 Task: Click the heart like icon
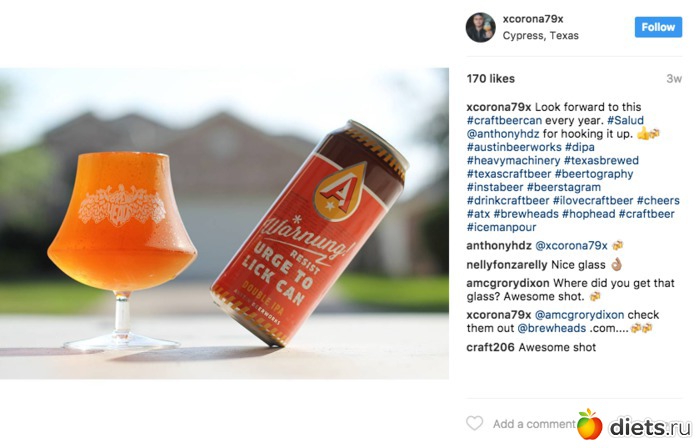pyautogui.click(x=474, y=423)
